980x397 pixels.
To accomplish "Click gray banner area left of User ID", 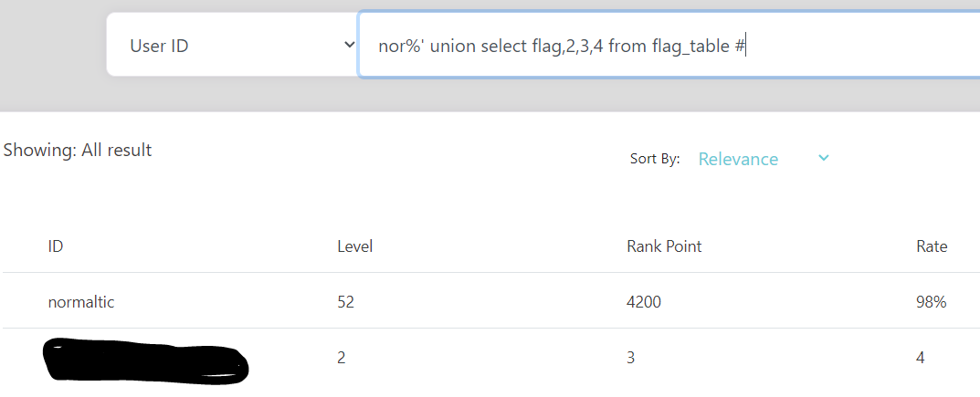I will click(x=53, y=57).
